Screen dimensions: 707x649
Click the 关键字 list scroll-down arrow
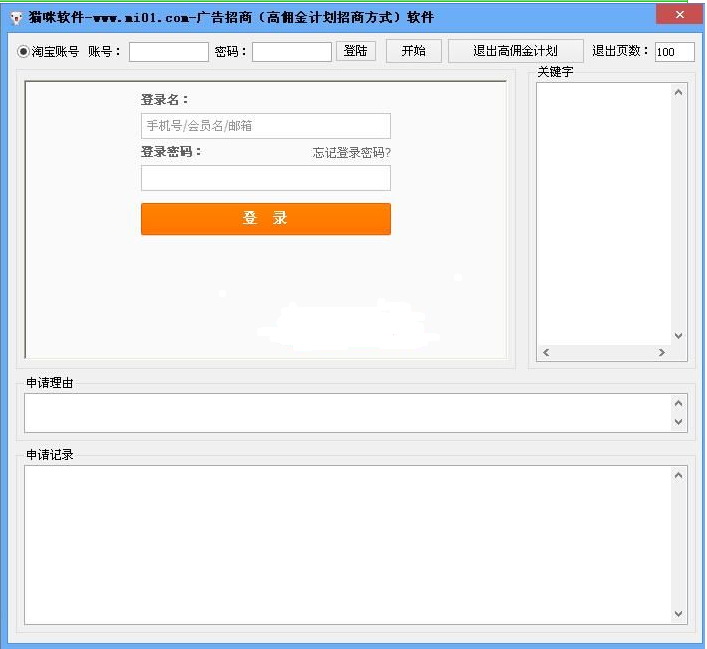click(x=678, y=336)
